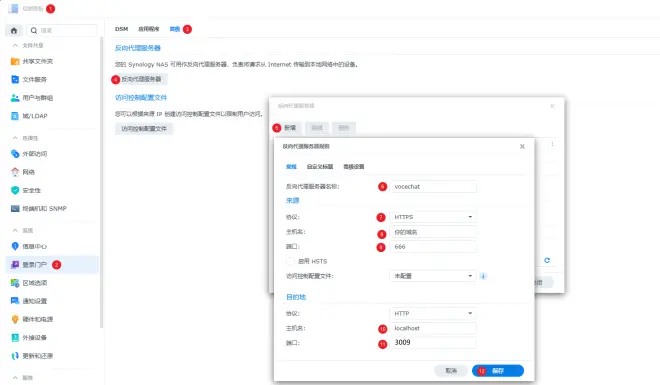This screenshot has width=660, height=385.
Task: Close the 反向代理服务器规则 rule dialog
Action: tap(522, 146)
